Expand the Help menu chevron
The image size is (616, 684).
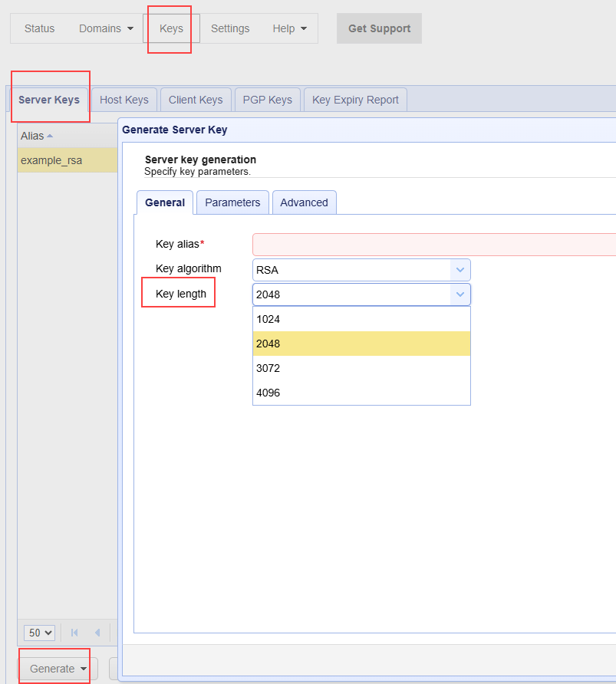[304, 28]
